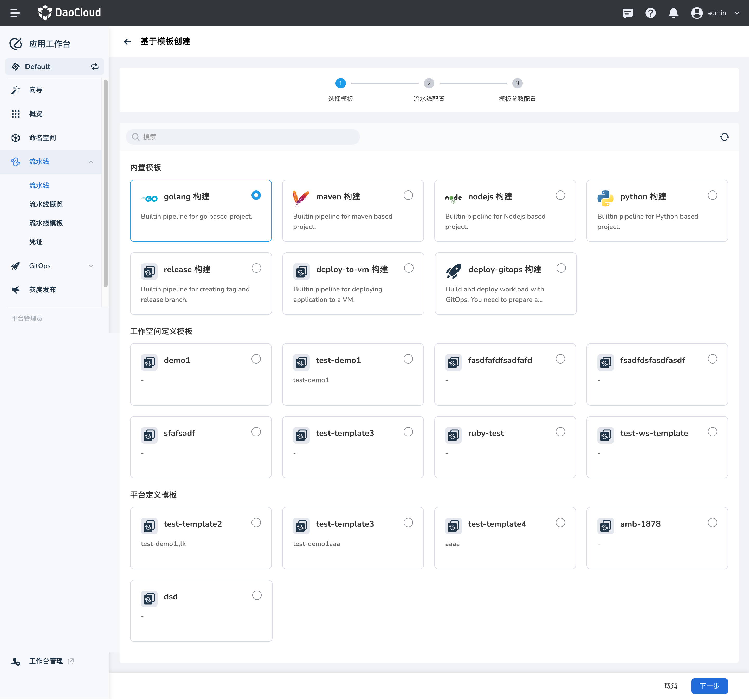Click the sidebar vertical scrollbar

point(106,183)
